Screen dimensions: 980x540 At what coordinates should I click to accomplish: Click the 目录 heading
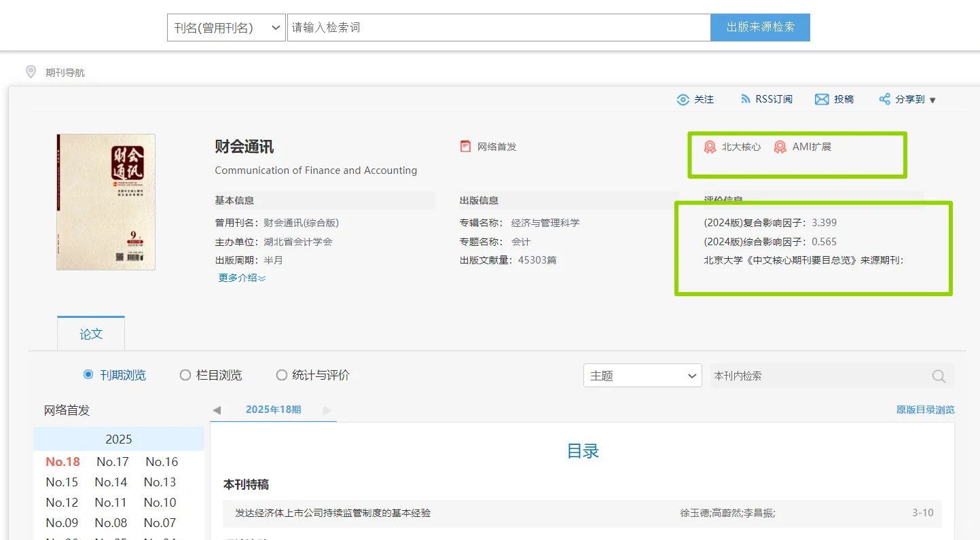click(583, 451)
